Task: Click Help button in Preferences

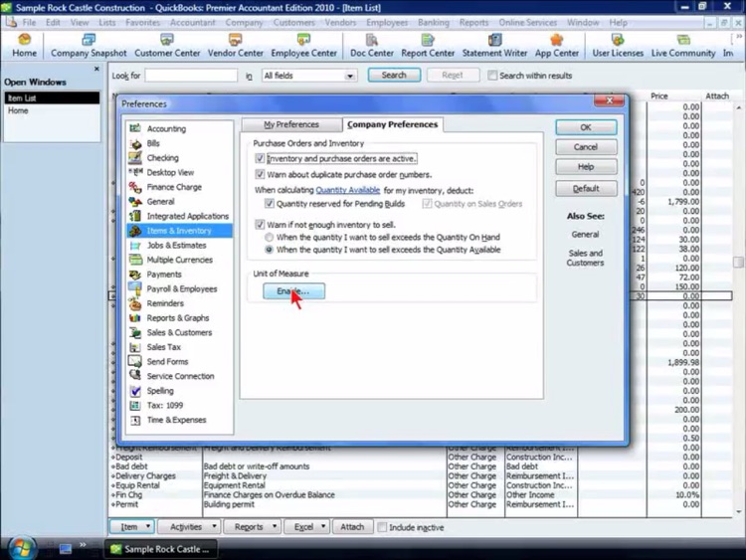Action: pyautogui.click(x=586, y=167)
